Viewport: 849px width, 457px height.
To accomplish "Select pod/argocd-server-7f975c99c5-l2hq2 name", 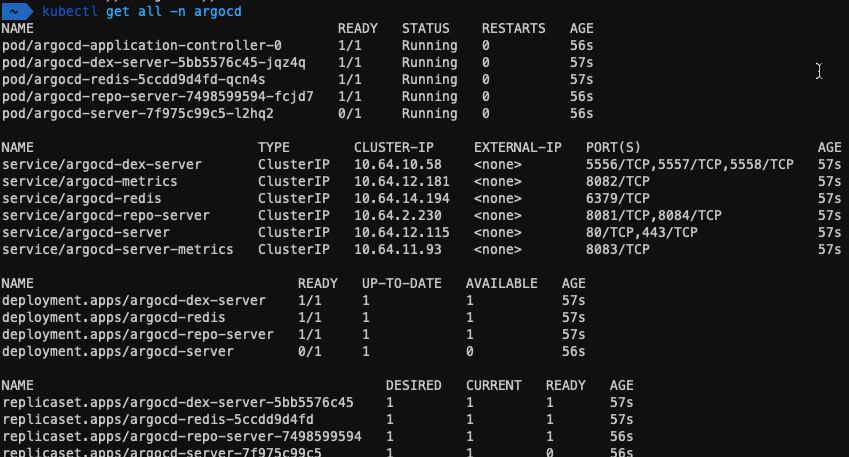I will click(138, 114).
